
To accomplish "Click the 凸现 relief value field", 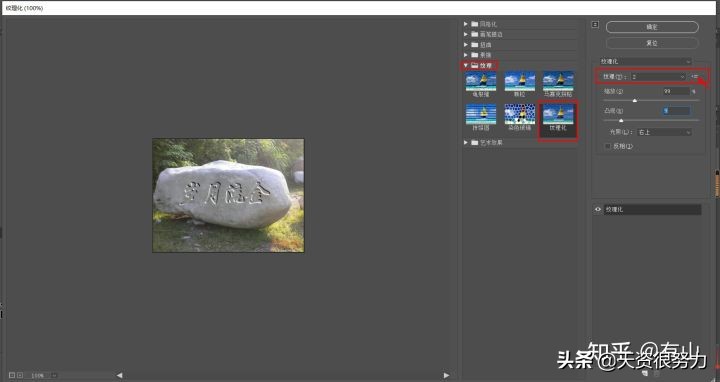I will coord(676,111).
